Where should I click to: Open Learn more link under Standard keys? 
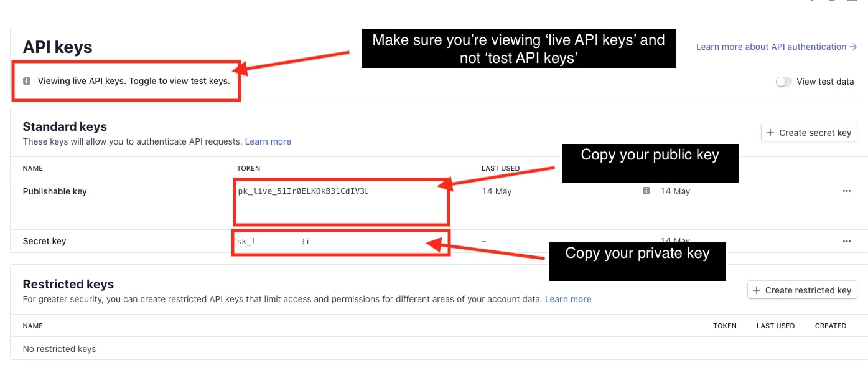pyautogui.click(x=268, y=141)
